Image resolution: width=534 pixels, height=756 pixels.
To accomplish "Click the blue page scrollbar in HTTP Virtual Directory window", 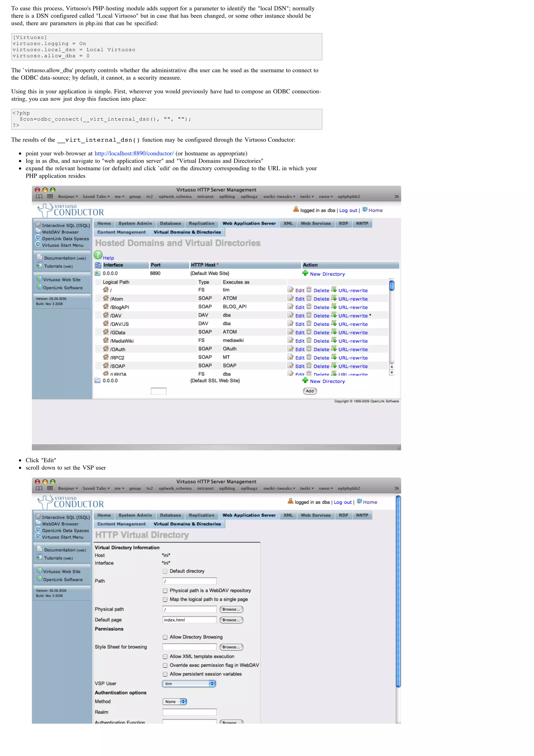I will 398,591.
